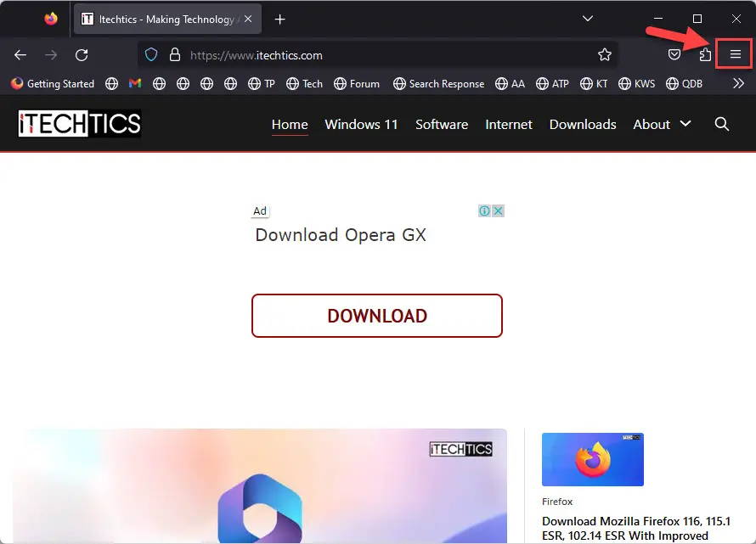Open tracking protection shield panel
The width and height of the screenshot is (756, 544).
pyautogui.click(x=151, y=55)
